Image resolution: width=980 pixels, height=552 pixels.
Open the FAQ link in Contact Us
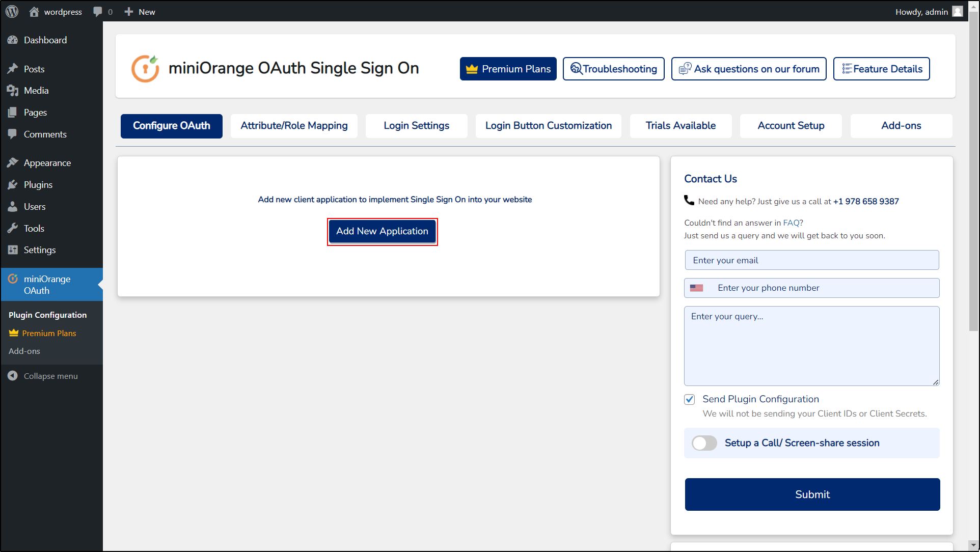791,223
